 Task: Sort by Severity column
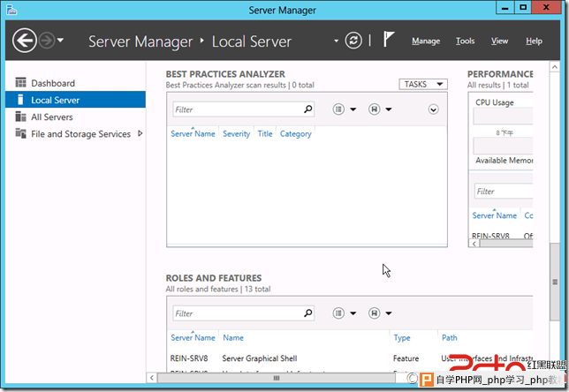click(x=236, y=133)
